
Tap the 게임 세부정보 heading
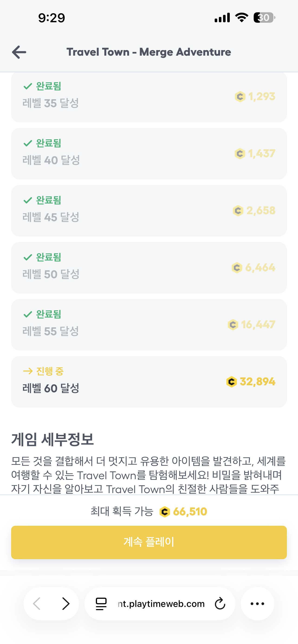[x=52, y=439]
